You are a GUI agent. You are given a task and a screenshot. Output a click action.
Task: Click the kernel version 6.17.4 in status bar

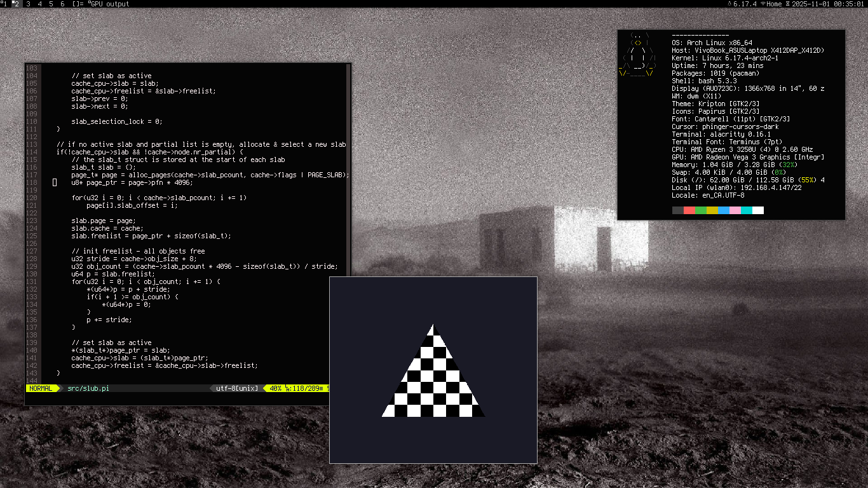744,4
